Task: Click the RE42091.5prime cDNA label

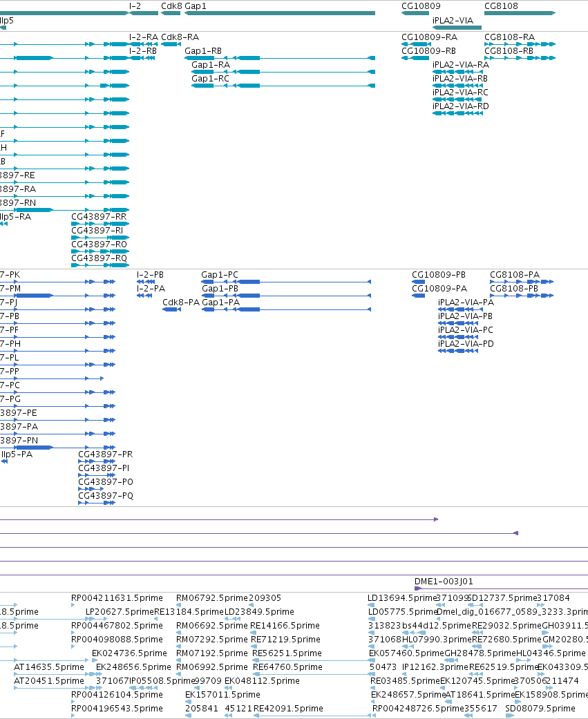Action: (x=289, y=709)
